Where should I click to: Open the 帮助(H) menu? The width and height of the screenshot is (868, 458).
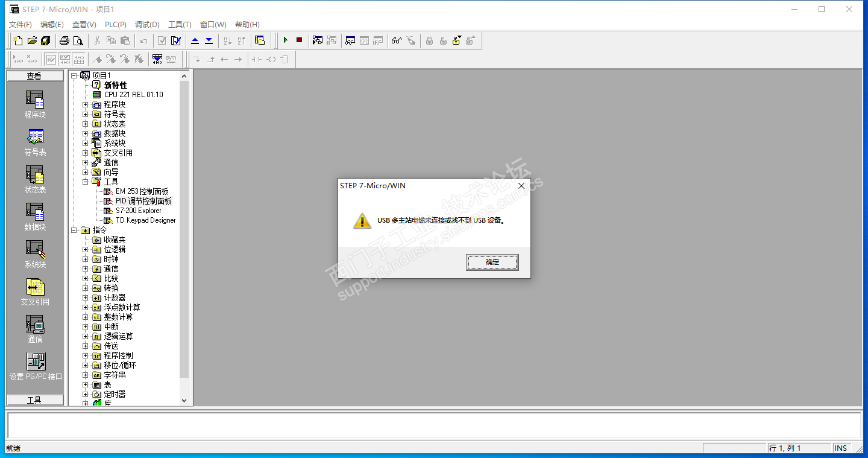click(x=247, y=25)
